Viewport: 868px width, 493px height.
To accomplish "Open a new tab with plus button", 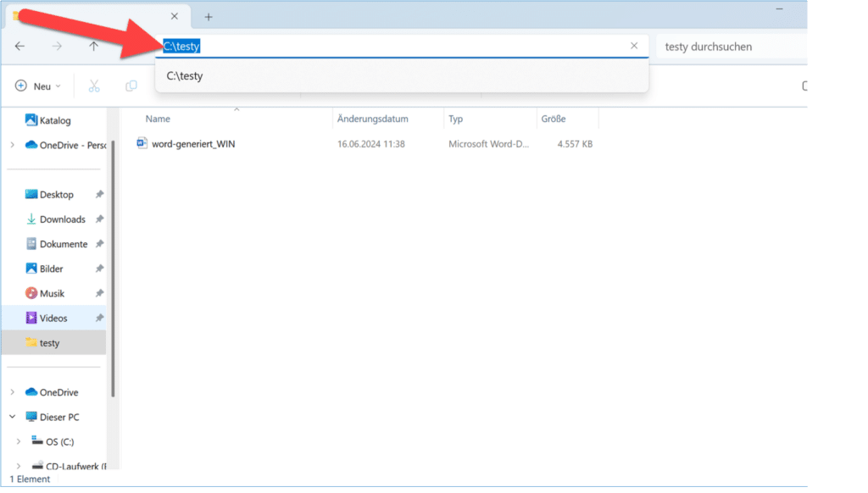I will pyautogui.click(x=209, y=17).
